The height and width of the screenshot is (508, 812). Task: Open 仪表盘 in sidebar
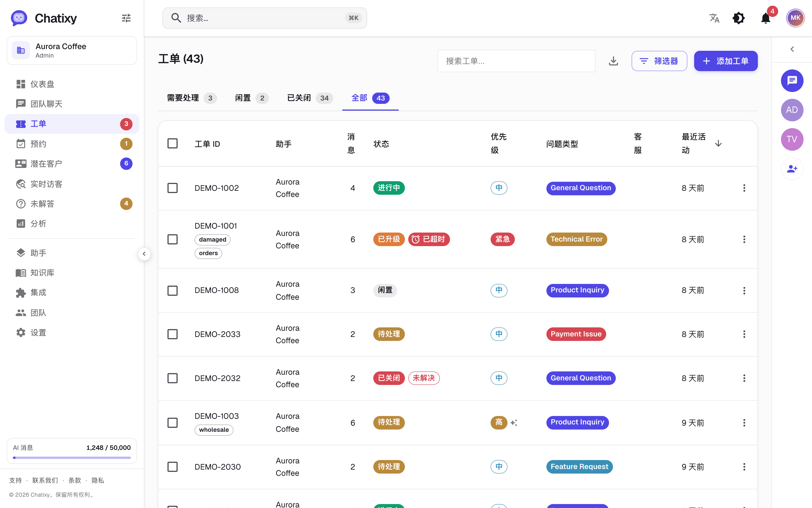72,84
